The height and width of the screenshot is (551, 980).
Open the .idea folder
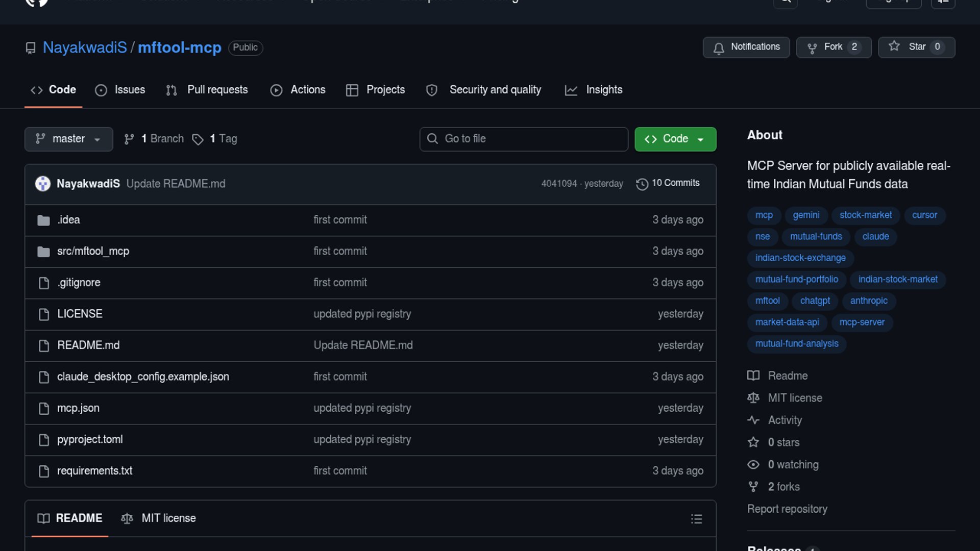68,220
